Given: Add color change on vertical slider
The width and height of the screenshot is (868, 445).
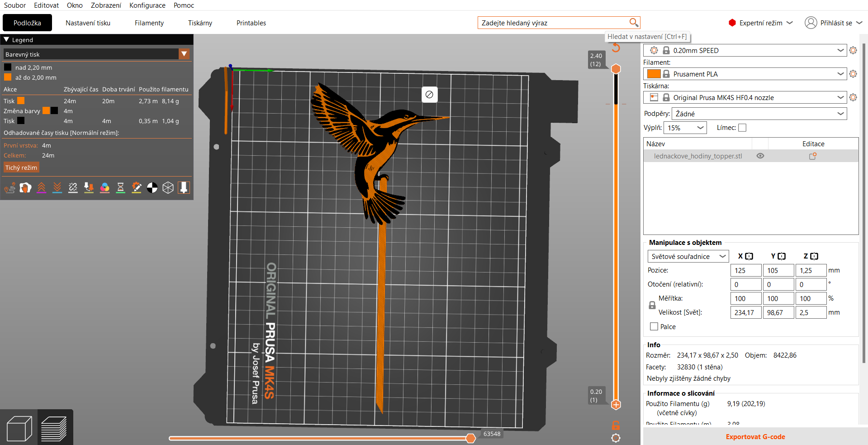Looking at the screenshot, I should click(x=616, y=405).
